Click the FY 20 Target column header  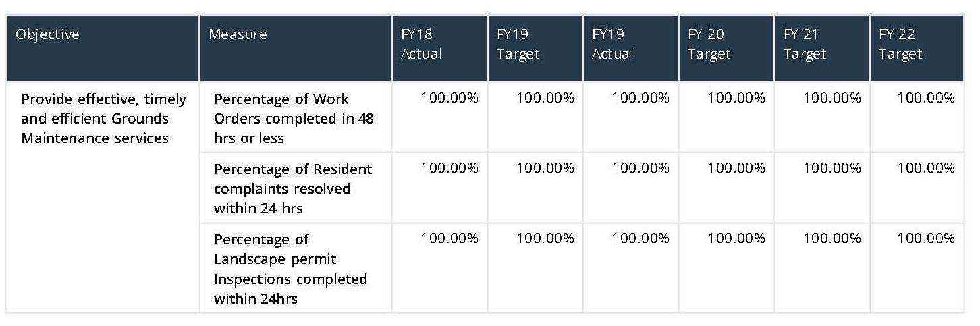point(709,44)
